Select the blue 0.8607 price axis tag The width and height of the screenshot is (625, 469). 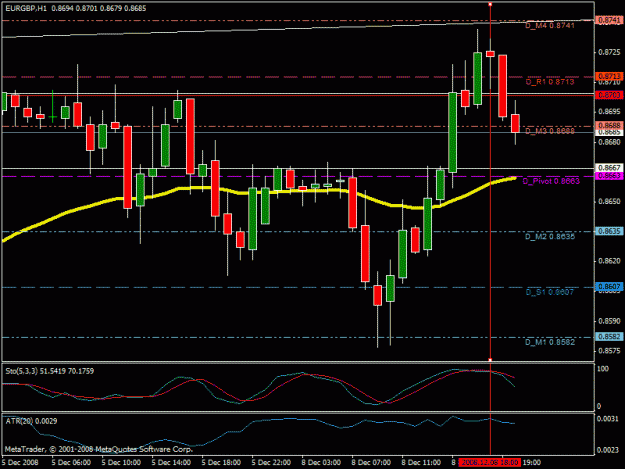pos(609,287)
